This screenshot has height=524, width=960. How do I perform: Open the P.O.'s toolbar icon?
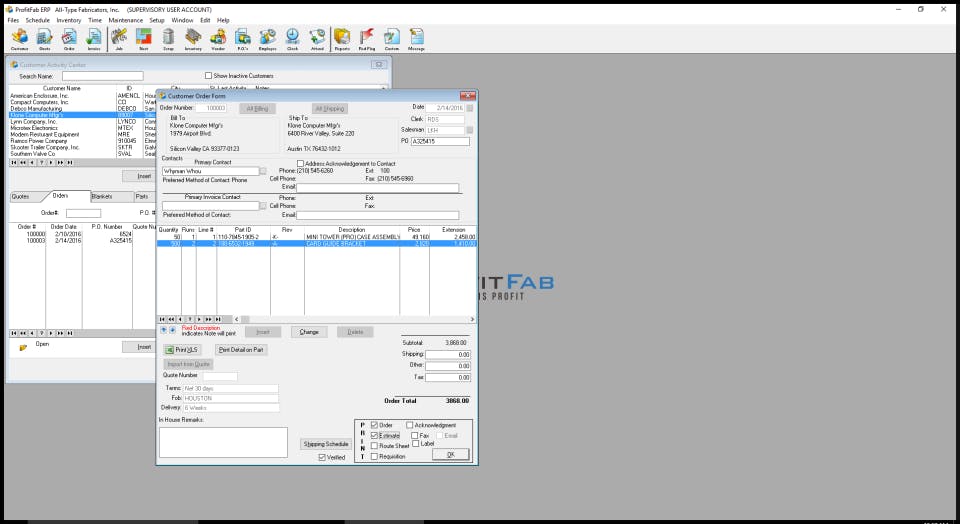pos(242,39)
